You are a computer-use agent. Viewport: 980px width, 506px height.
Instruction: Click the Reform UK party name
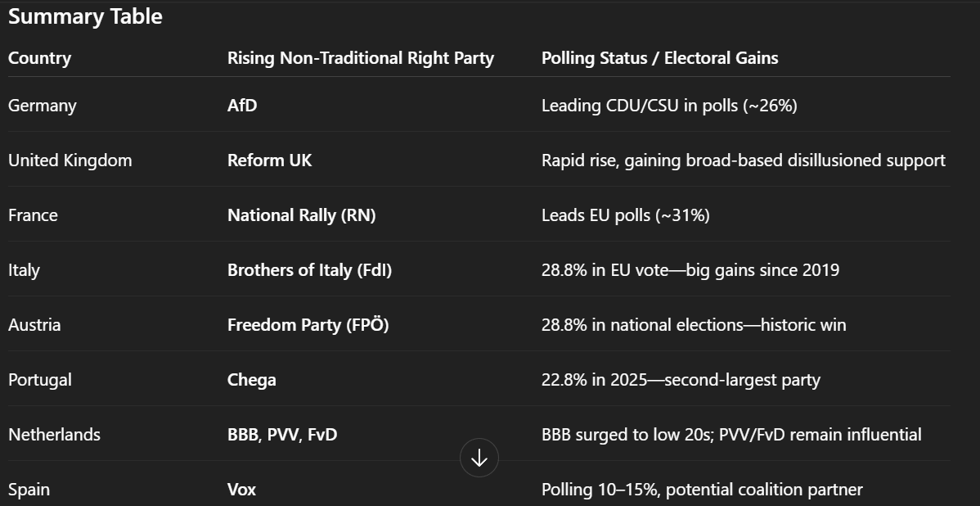tap(269, 160)
